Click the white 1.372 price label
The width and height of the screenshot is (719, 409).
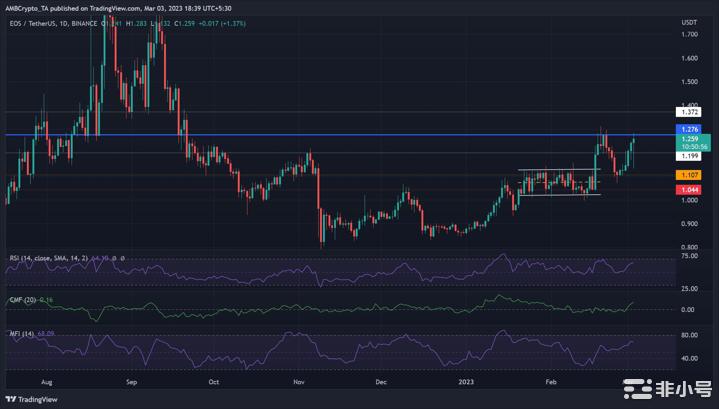pos(690,112)
